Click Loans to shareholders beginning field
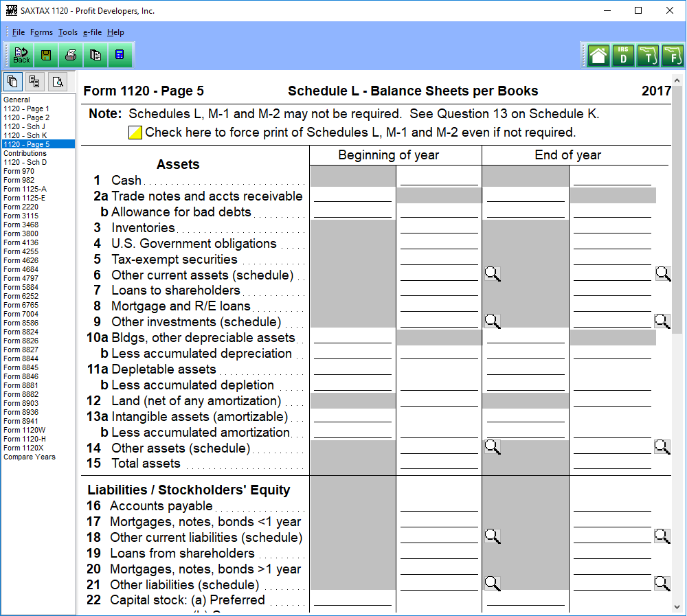687x616 pixels. (439, 290)
